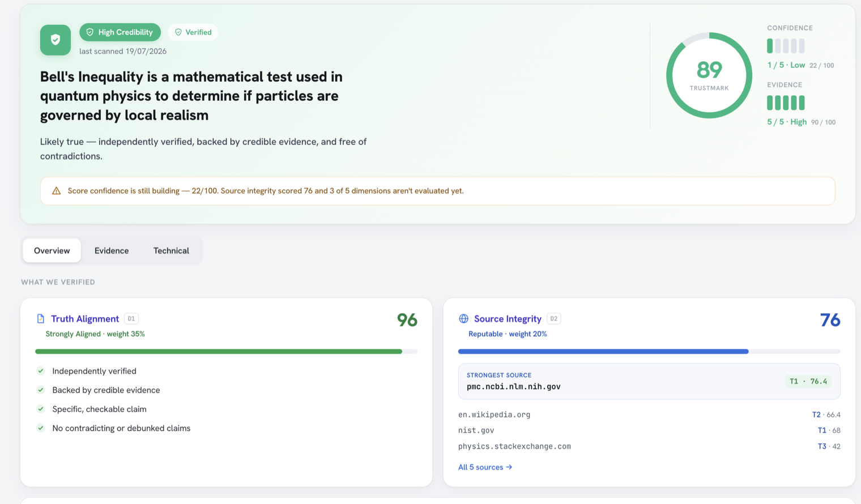Switch to the Technical tab
Viewport: 861px width, 504px height.
click(x=171, y=250)
